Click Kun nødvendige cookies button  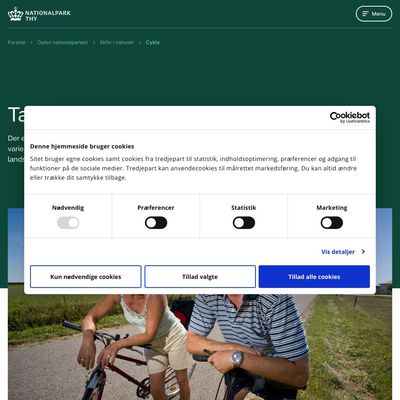coord(86,277)
